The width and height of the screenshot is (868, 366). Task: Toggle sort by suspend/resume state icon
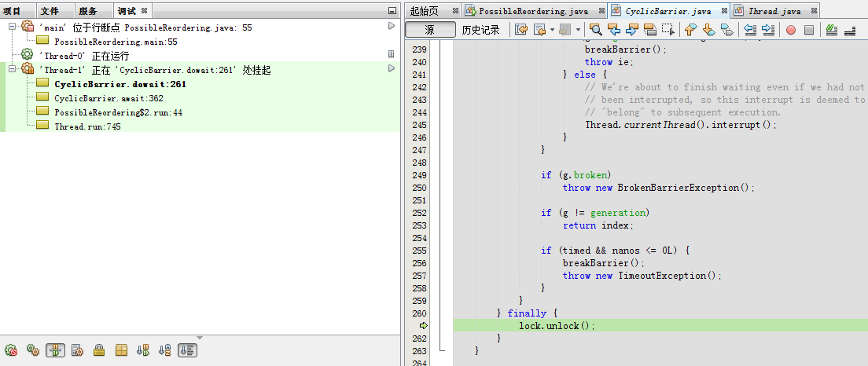(x=143, y=350)
